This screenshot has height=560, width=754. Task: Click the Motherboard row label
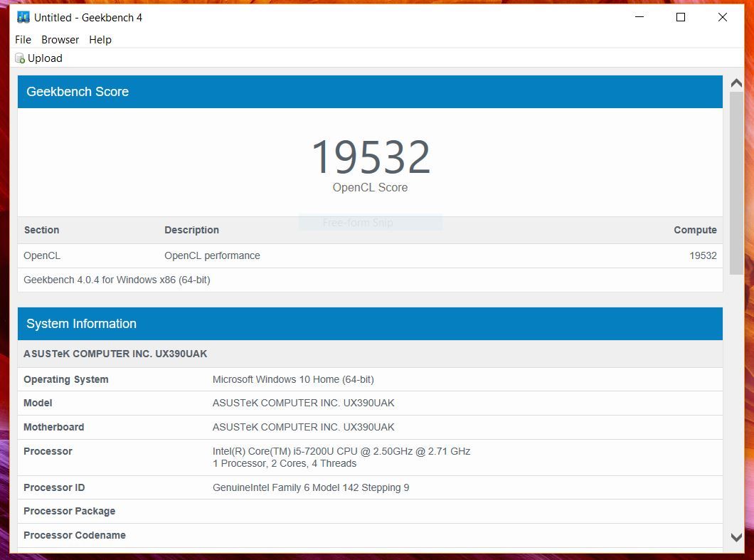[53, 427]
